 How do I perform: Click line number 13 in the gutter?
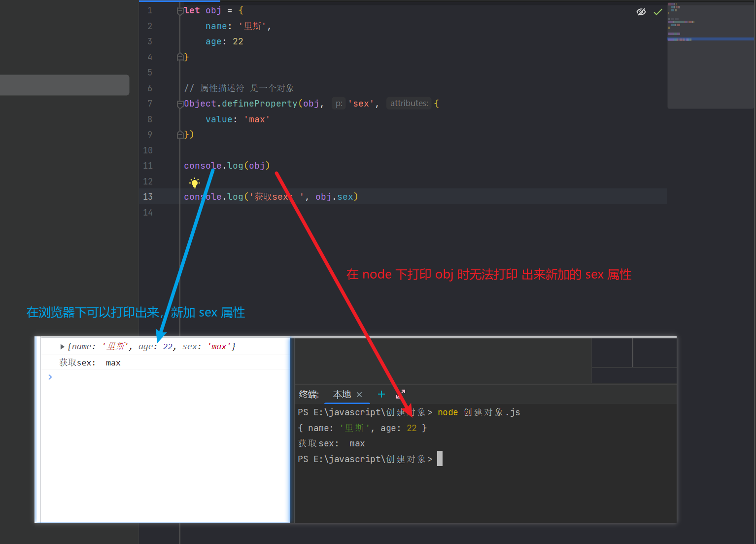pyautogui.click(x=148, y=197)
